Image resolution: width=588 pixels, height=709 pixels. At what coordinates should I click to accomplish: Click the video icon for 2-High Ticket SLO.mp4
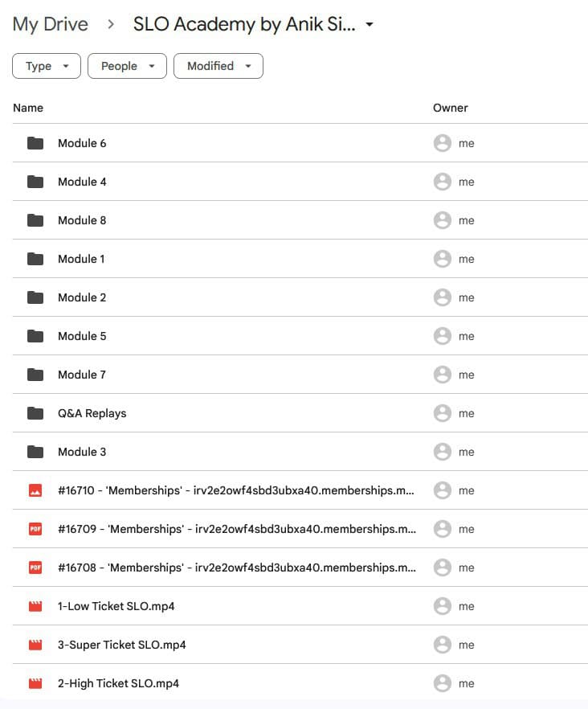click(35, 683)
